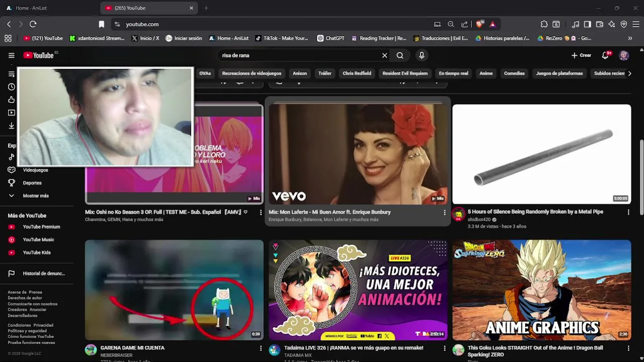The image size is (644, 362).
Task: Open the GARENA DAME MI CUENTA thumbnail
Action: 174,290
